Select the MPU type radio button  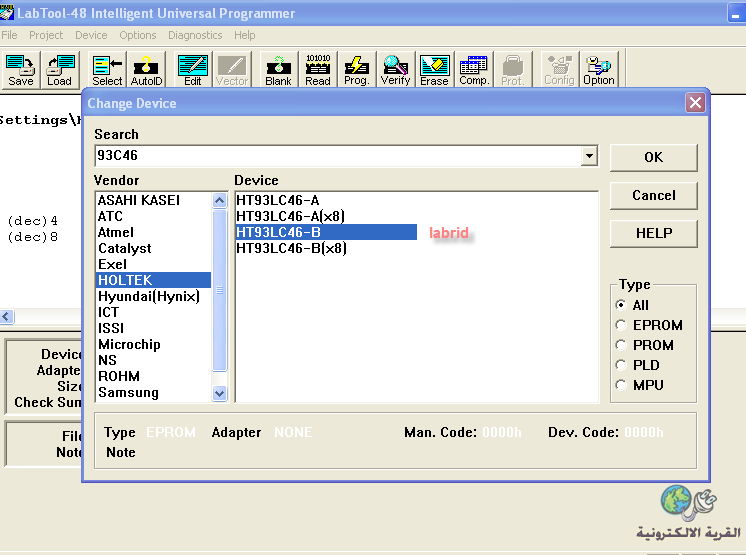pos(621,385)
